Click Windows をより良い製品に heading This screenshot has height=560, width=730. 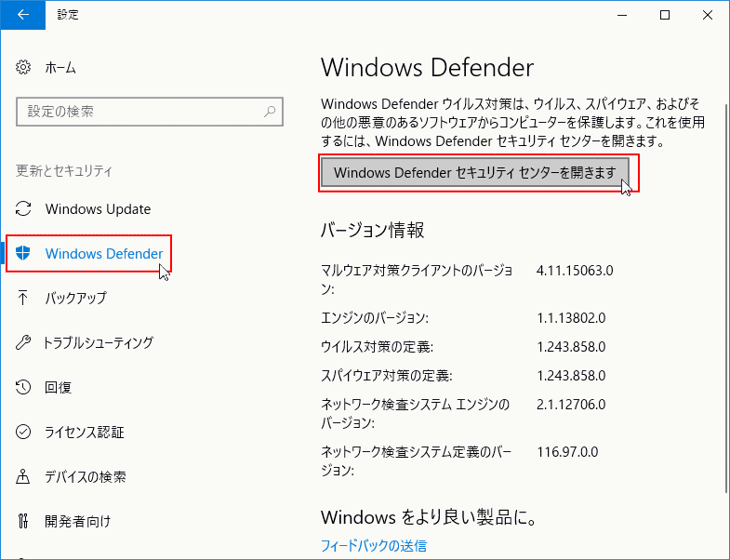point(429,517)
